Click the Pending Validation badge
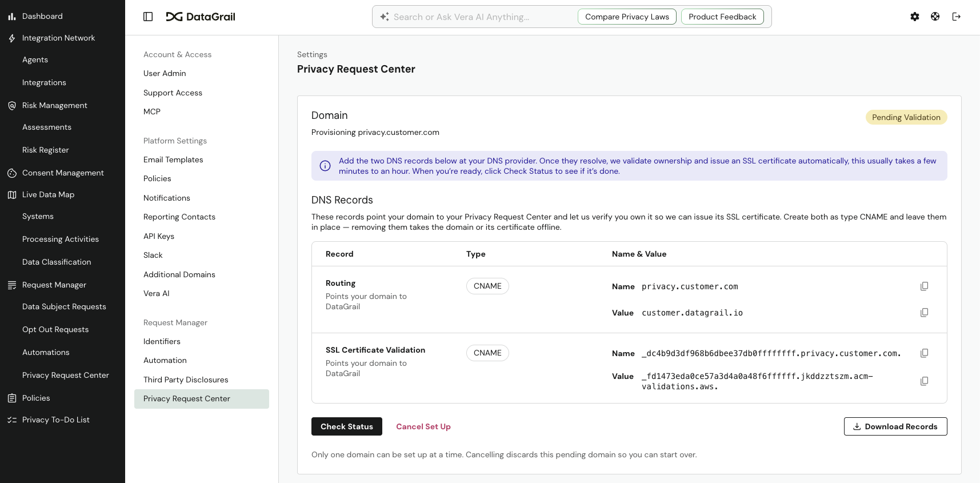Viewport: 980px width, 483px height. tap(906, 117)
